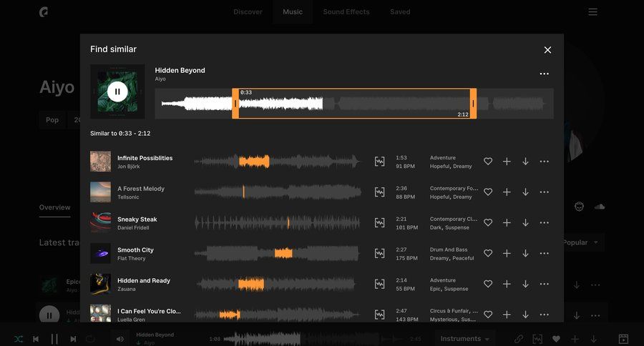
Task: Download Sneaky Steak
Action: [x=525, y=222]
